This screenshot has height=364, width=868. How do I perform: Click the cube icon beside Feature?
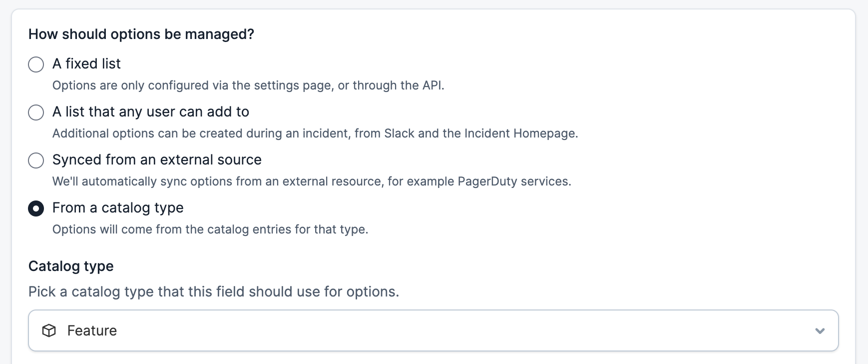pyautogui.click(x=49, y=330)
